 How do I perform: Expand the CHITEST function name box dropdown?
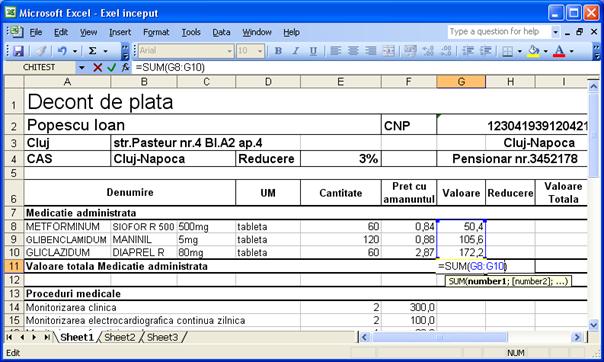coord(82,68)
